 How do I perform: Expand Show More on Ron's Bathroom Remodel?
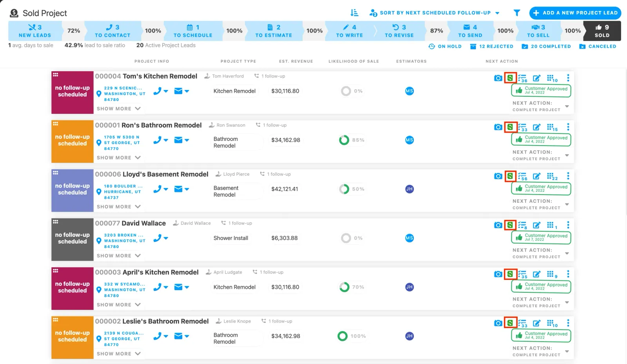[118, 158]
